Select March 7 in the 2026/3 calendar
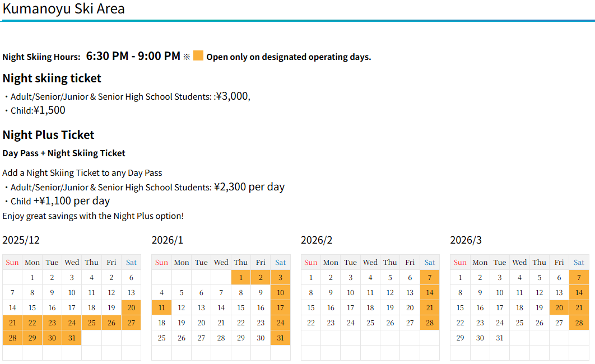This screenshot has height=364, width=595. pos(579,277)
